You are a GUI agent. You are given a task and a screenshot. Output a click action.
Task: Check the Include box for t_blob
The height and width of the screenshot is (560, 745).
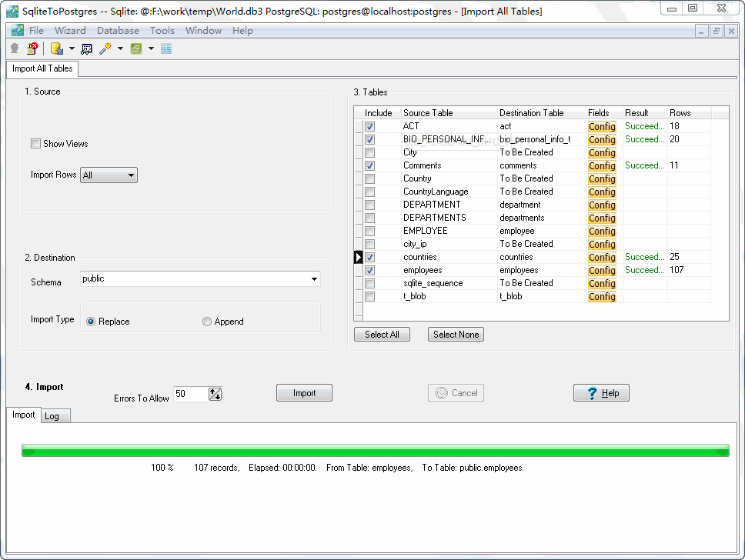[x=369, y=296]
